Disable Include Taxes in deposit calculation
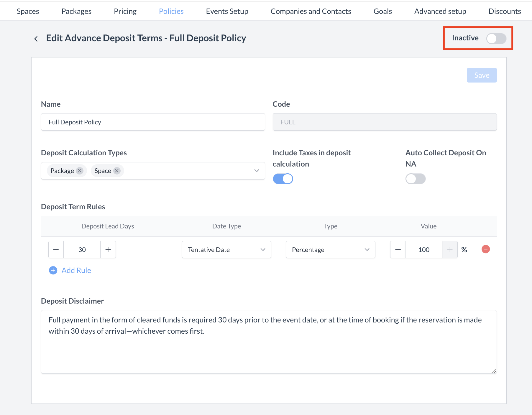532x415 pixels. pos(283,179)
